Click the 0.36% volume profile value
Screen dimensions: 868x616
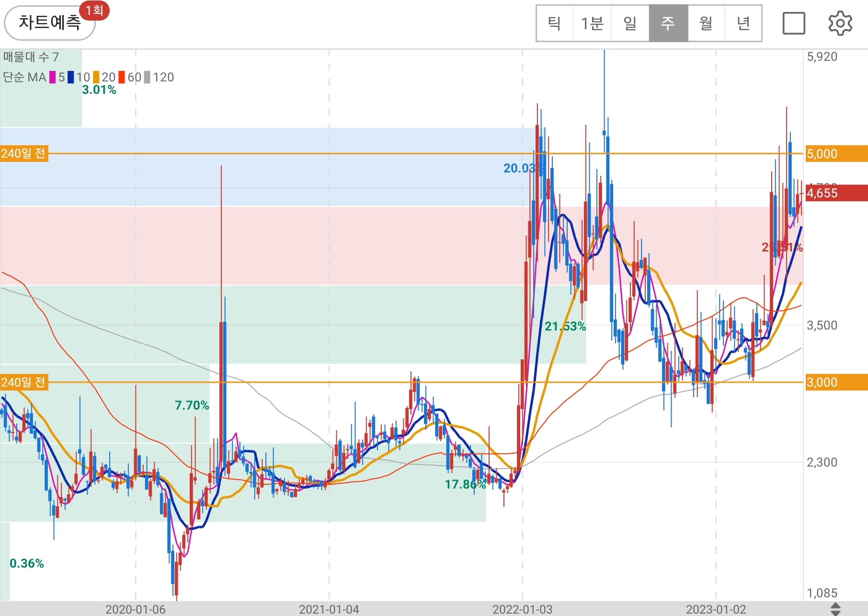pos(27,563)
